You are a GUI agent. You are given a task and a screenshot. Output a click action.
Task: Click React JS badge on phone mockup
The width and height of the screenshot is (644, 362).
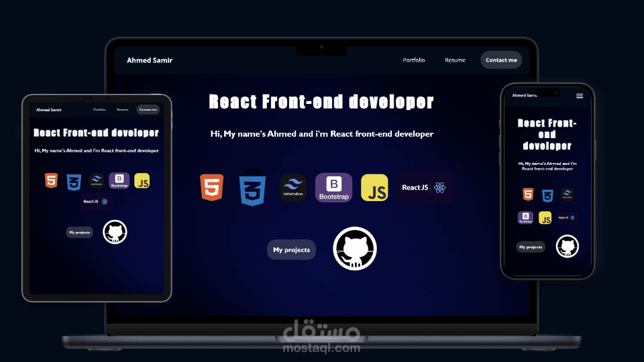click(x=567, y=217)
